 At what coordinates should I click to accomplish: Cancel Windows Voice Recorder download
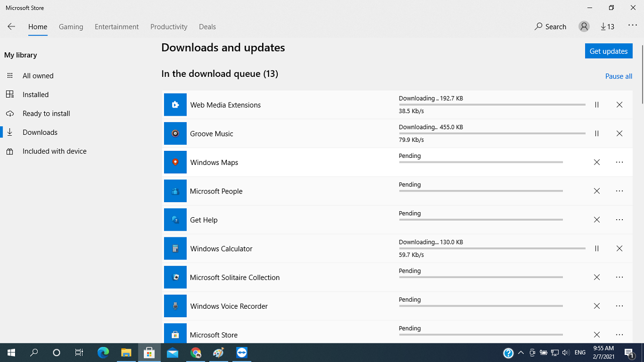click(x=597, y=306)
